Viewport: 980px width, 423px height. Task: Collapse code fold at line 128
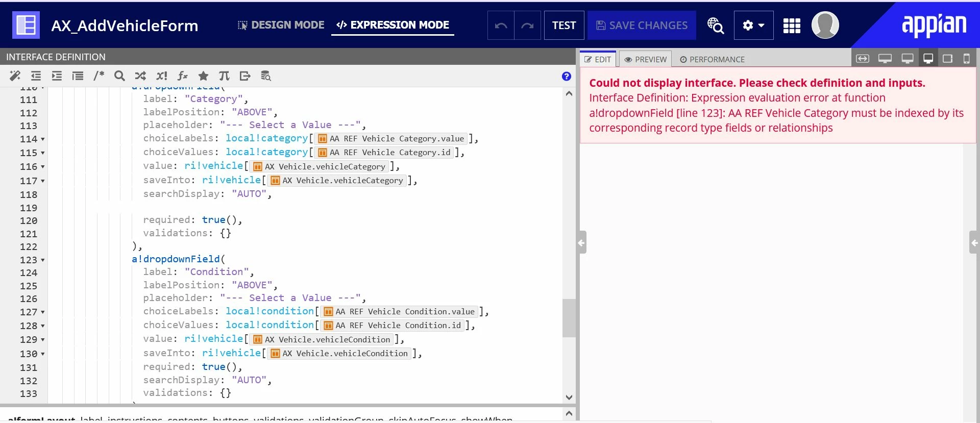pos(43,326)
